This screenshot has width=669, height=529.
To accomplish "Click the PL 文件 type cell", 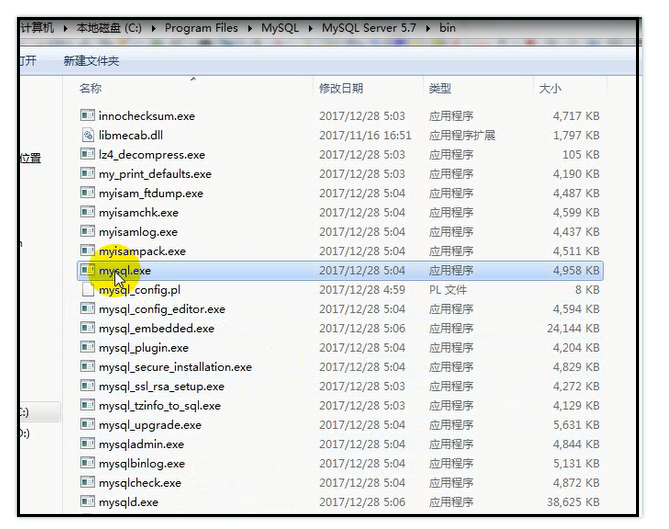I will [x=448, y=290].
